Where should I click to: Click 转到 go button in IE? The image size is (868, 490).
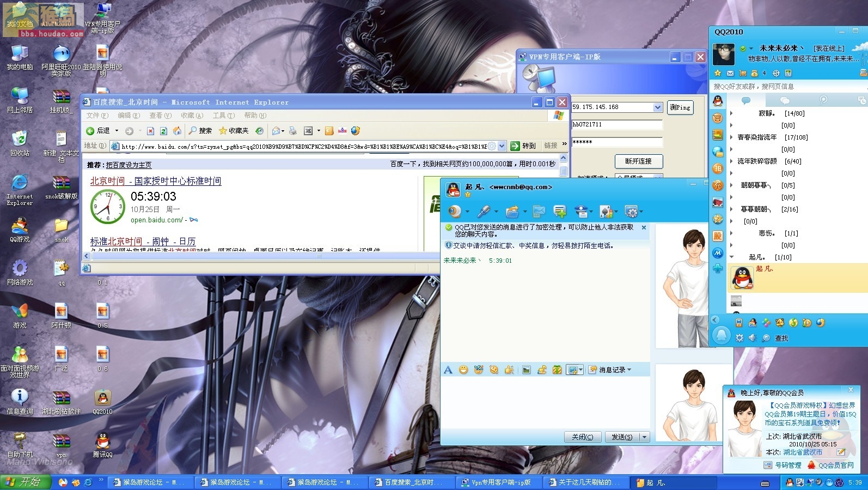[x=523, y=146]
